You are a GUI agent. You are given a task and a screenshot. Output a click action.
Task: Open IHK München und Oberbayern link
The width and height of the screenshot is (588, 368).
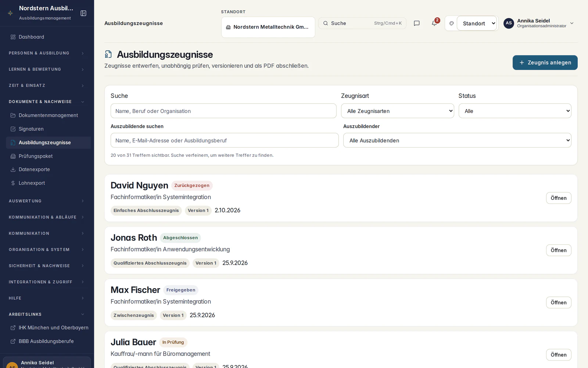[48, 328]
